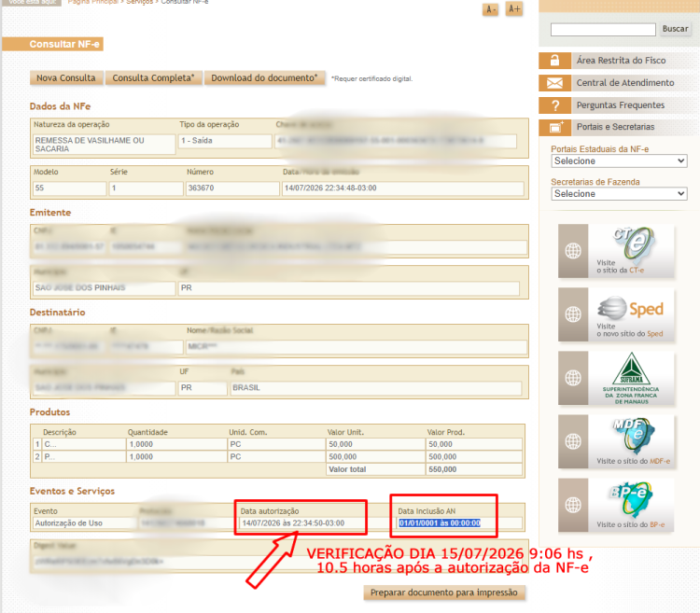The height and width of the screenshot is (613, 700).
Task: Click Tipo da operação value 1 - Saída
Action: [226, 141]
